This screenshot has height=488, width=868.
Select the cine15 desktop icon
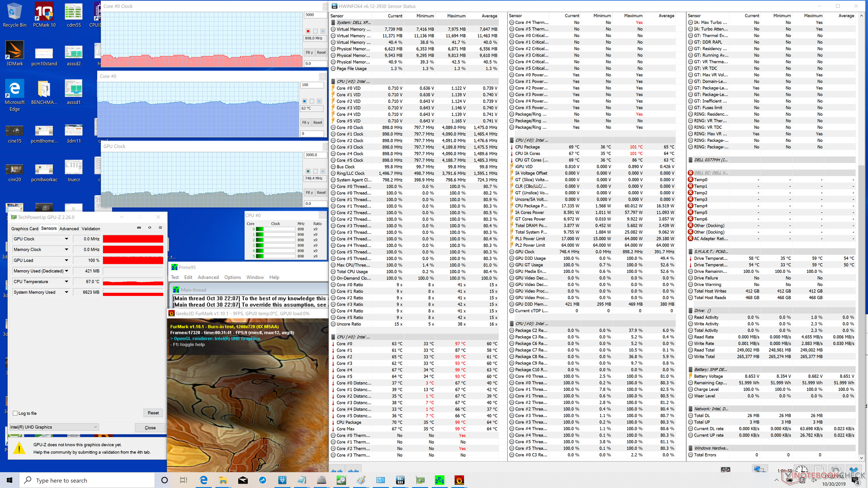click(14, 134)
